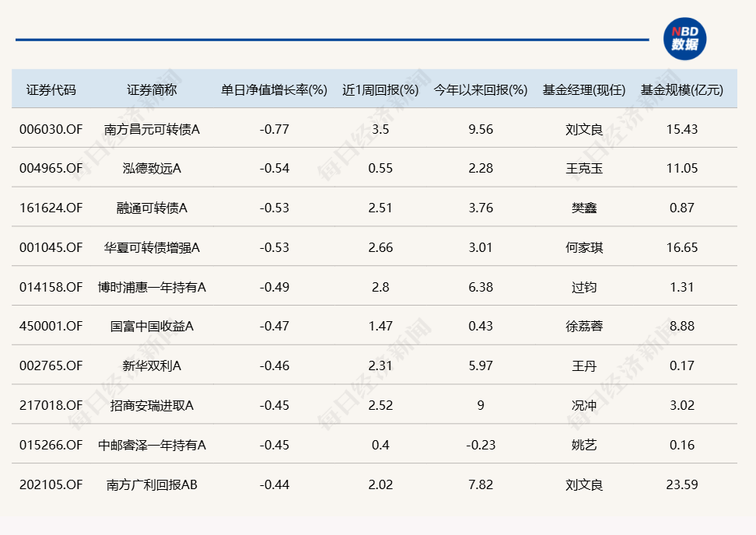
Task: Select the 证券代码 column header
Action: click(51, 89)
